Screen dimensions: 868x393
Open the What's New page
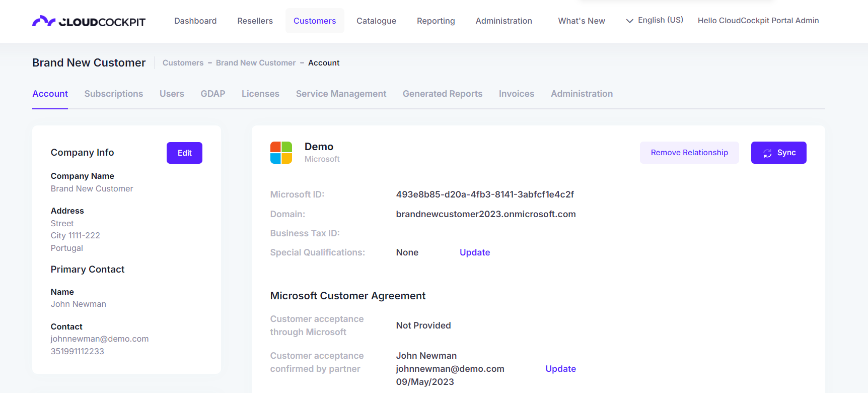582,21
